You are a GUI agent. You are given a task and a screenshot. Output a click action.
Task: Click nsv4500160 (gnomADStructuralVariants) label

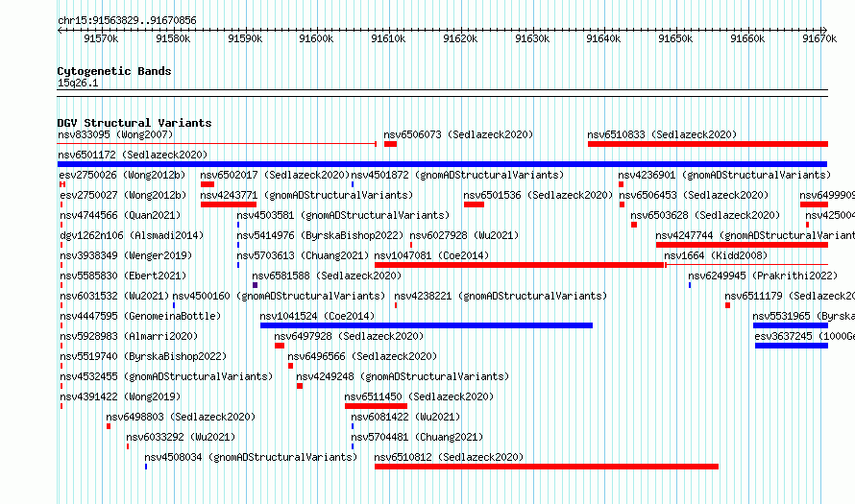[x=279, y=296]
